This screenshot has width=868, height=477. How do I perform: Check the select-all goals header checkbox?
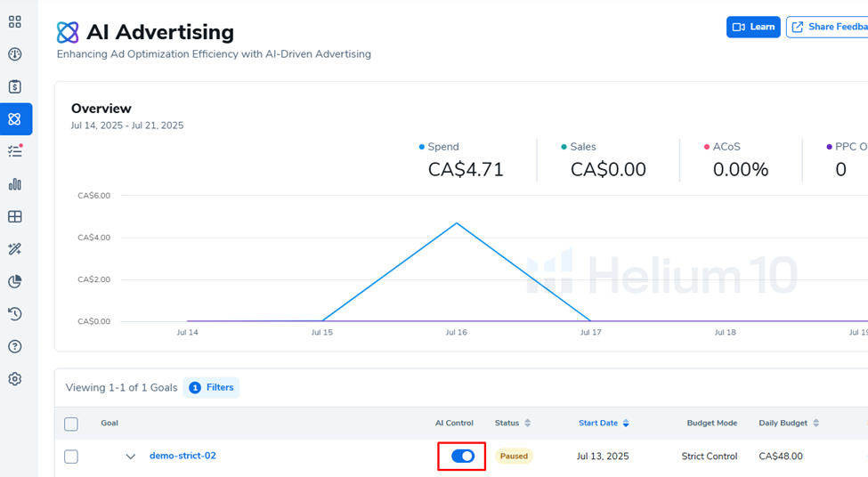tap(71, 424)
